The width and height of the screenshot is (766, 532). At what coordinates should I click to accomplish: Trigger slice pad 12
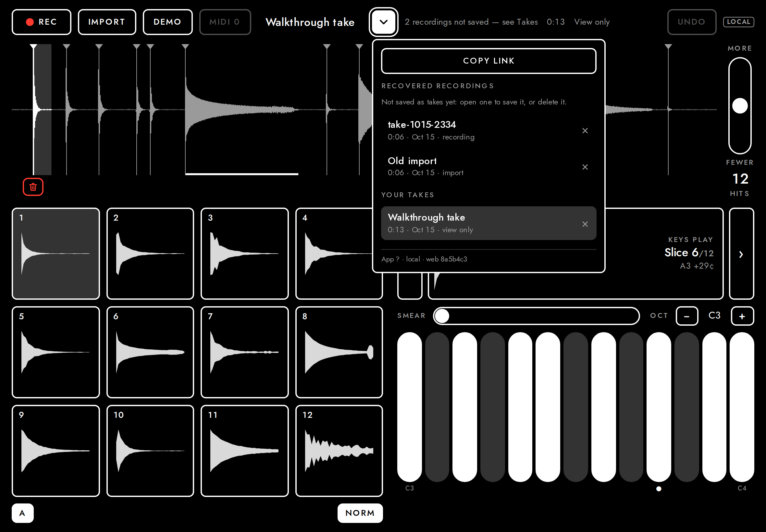pyautogui.click(x=339, y=451)
